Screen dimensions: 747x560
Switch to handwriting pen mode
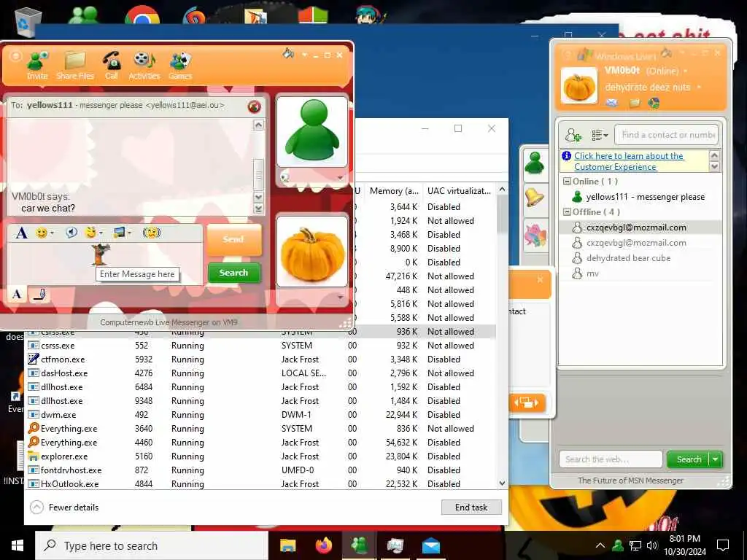[x=39, y=295]
